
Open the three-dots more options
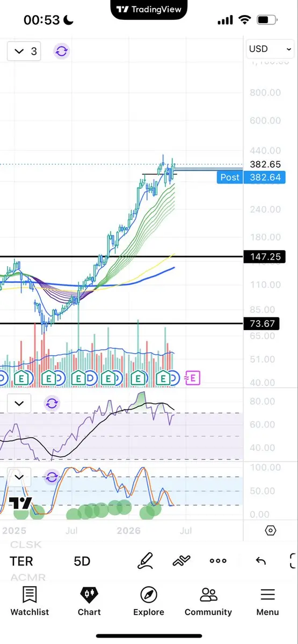[218, 561]
